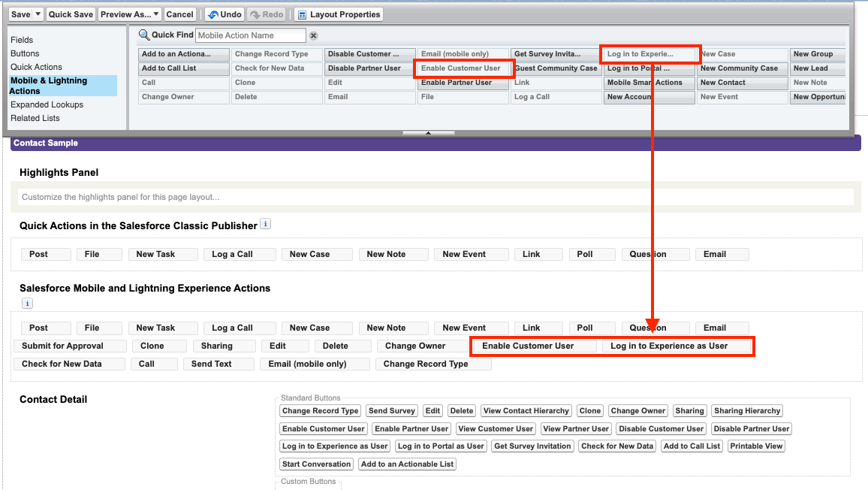Select Buttons in the palette sidebar
Image resolution: width=868 pixels, height=490 pixels.
[x=25, y=53]
